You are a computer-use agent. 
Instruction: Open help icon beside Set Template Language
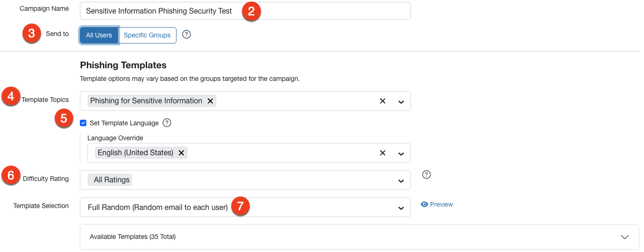167,123
